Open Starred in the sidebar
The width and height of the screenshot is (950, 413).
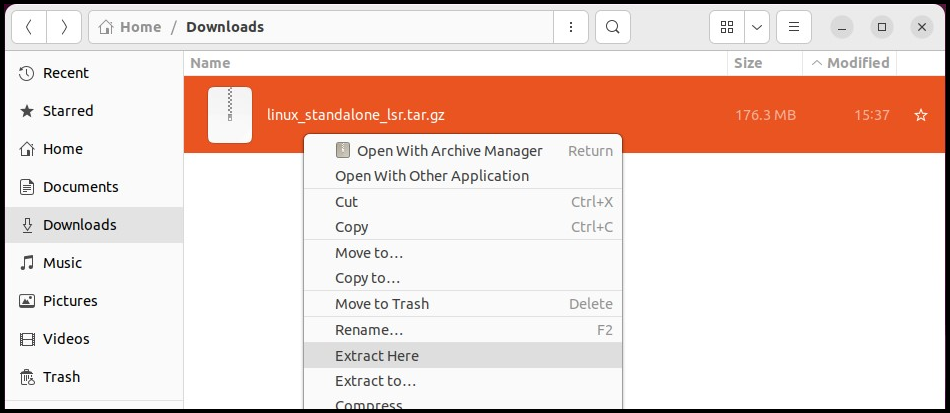coord(68,111)
